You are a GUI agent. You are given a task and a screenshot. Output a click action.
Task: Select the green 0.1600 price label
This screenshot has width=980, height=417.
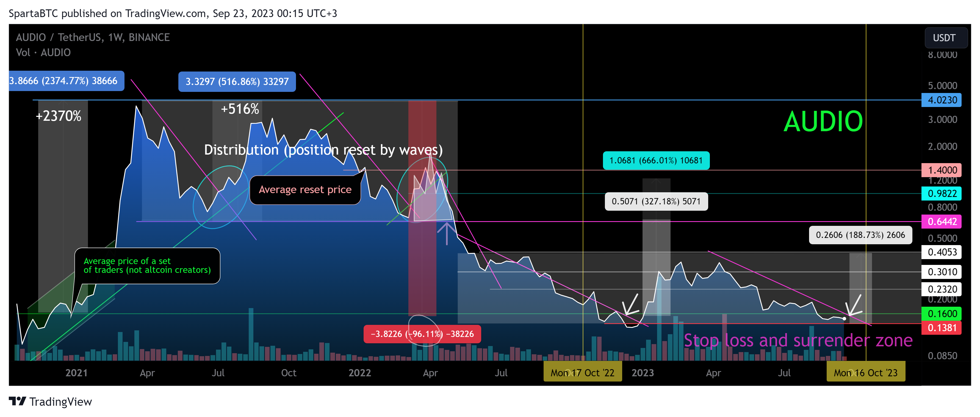[941, 314]
